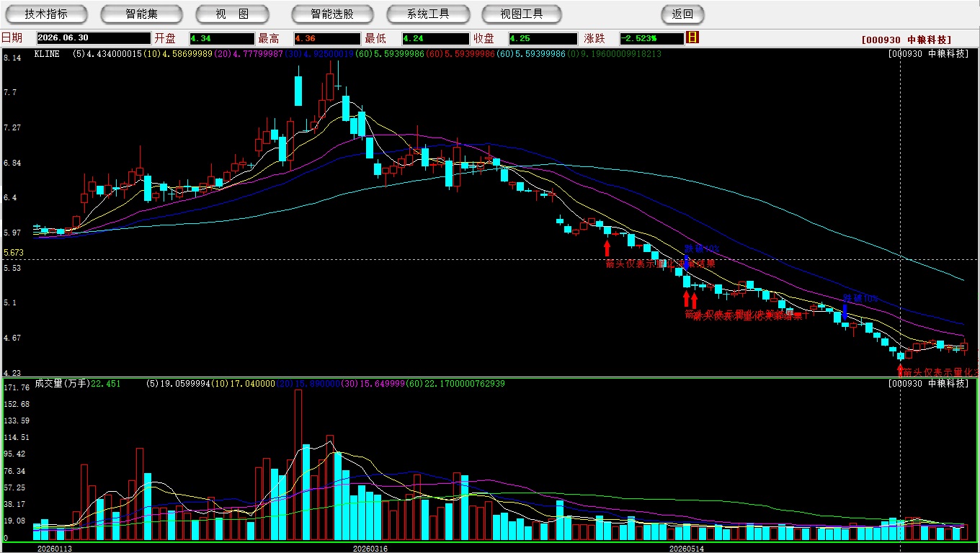
Task: Click the 日 period icon
Action: coord(692,37)
